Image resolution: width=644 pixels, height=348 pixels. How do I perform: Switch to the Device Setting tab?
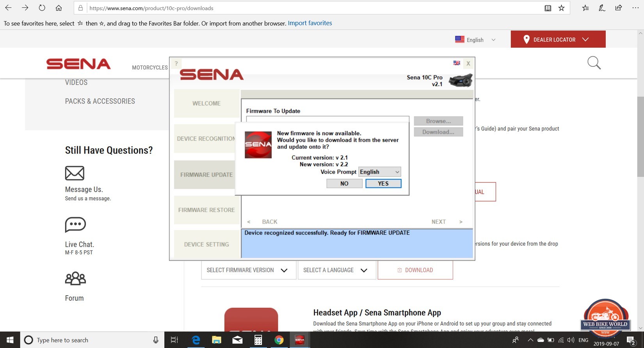pyautogui.click(x=206, y=244)
